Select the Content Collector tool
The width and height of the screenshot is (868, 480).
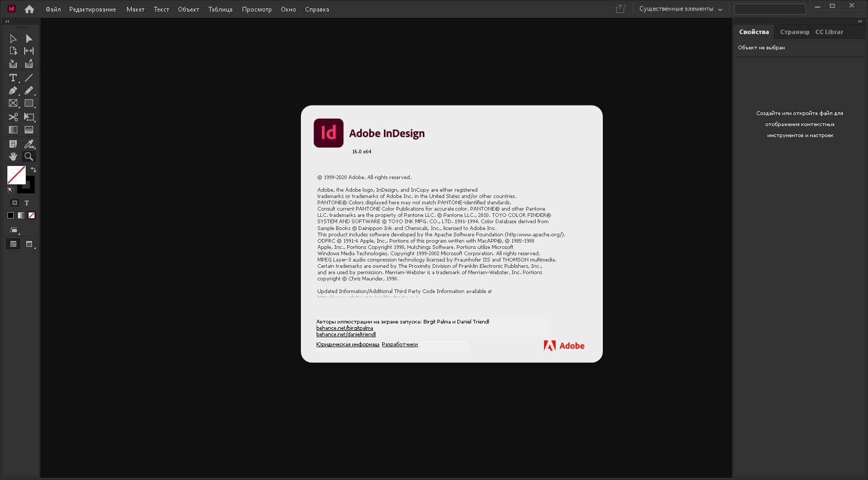(x=13, y=64)
